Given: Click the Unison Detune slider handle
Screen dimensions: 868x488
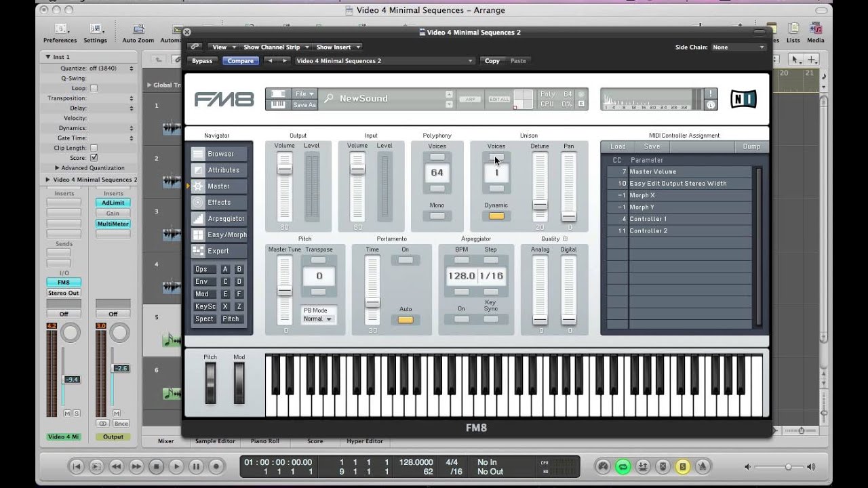Looking at the screenshot, I should pyautogui.click(x=540, y=205).
